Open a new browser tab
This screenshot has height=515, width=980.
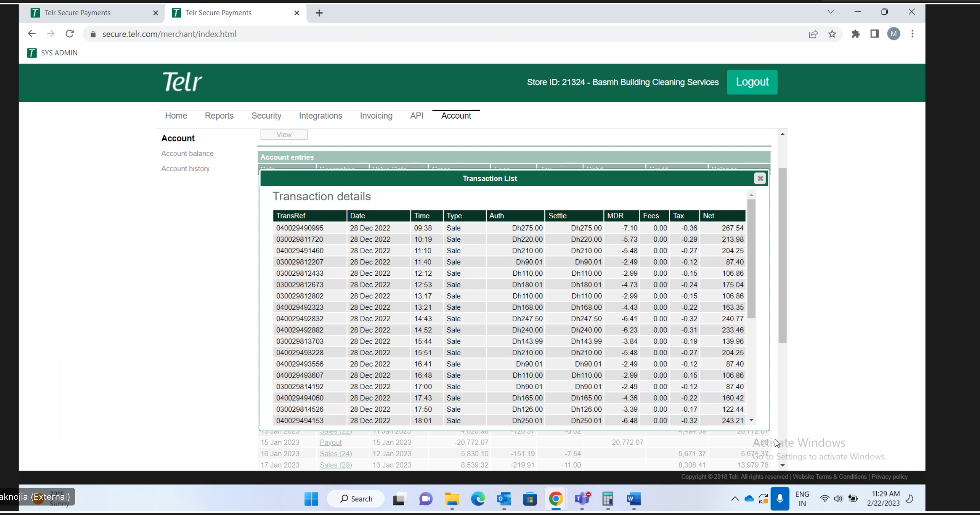pos(319,13)
